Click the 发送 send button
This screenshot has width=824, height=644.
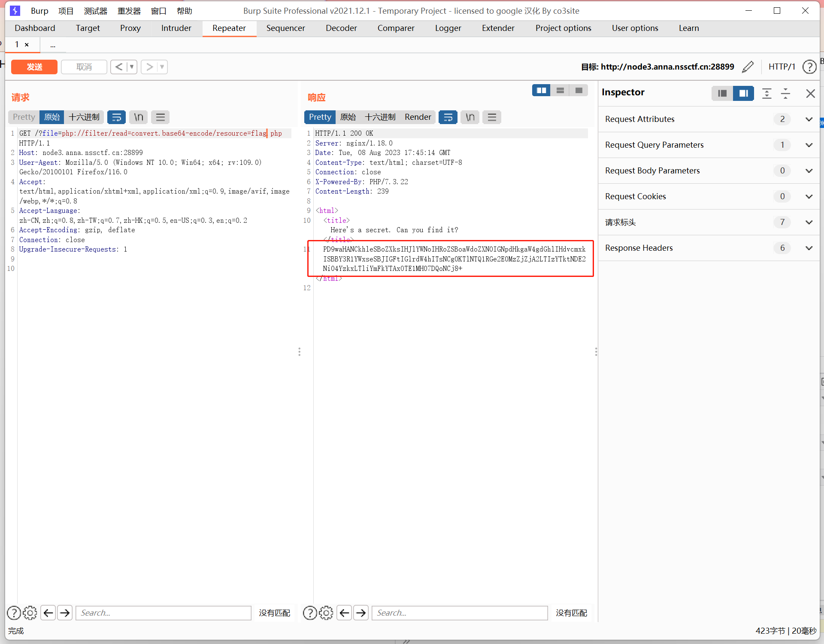pyautogui.click(x=34, y=67)
